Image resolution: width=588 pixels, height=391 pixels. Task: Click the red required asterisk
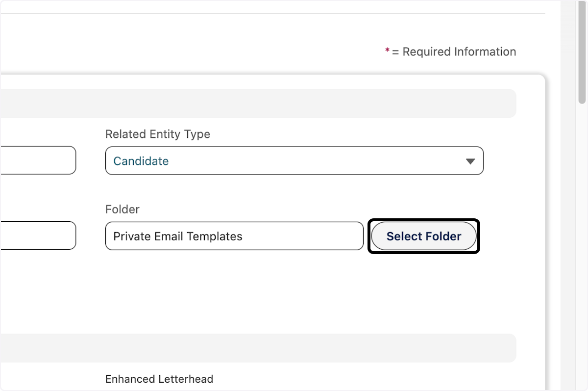pos(387,51)
